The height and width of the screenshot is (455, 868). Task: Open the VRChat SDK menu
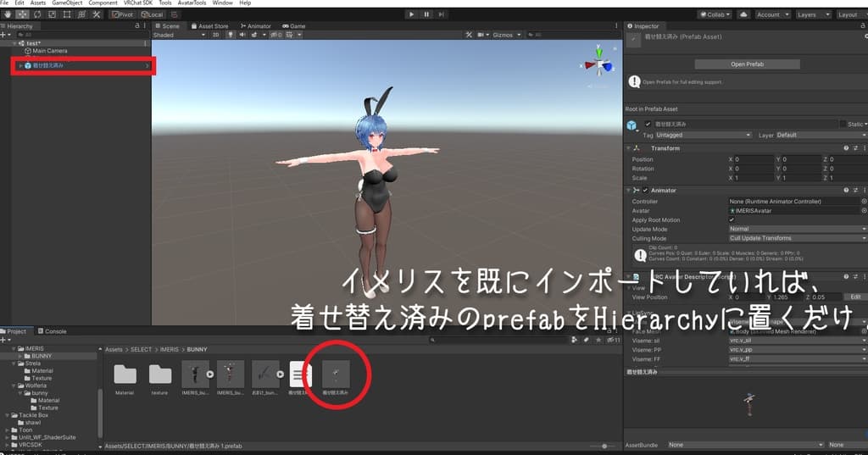click(x=138, y=3)
